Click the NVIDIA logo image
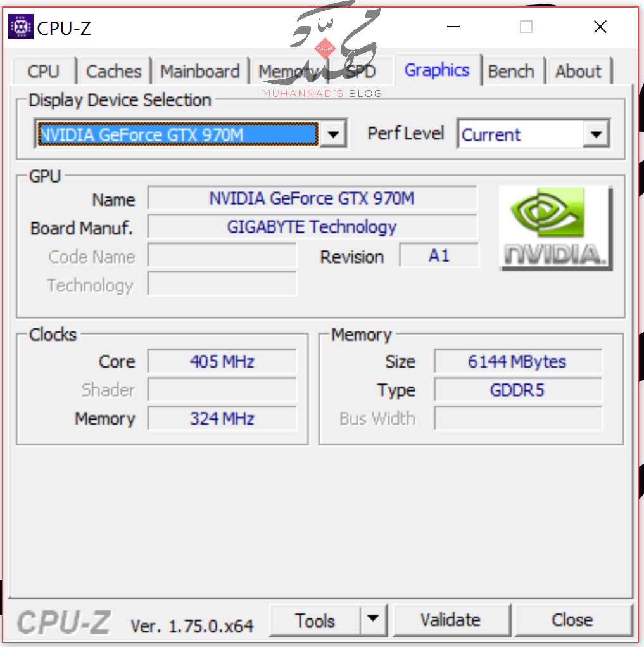644x647 pixels. 555,227
